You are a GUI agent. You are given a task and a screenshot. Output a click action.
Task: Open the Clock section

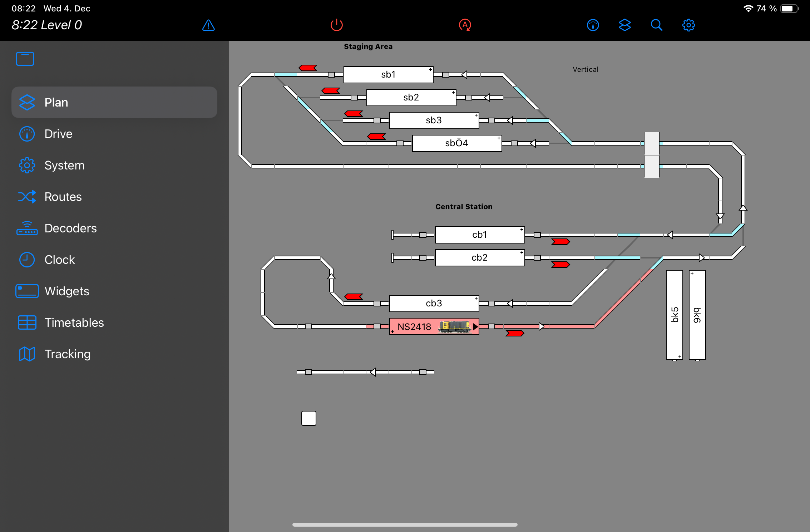(59, 260)
